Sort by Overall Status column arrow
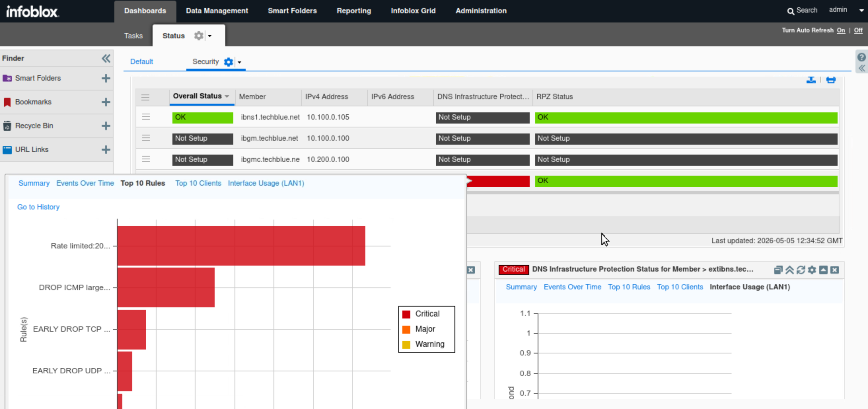 tap(227, 96)
